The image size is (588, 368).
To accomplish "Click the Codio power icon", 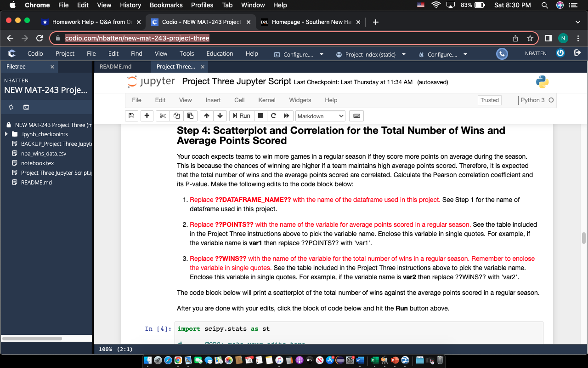I will (x=560, y=53).
